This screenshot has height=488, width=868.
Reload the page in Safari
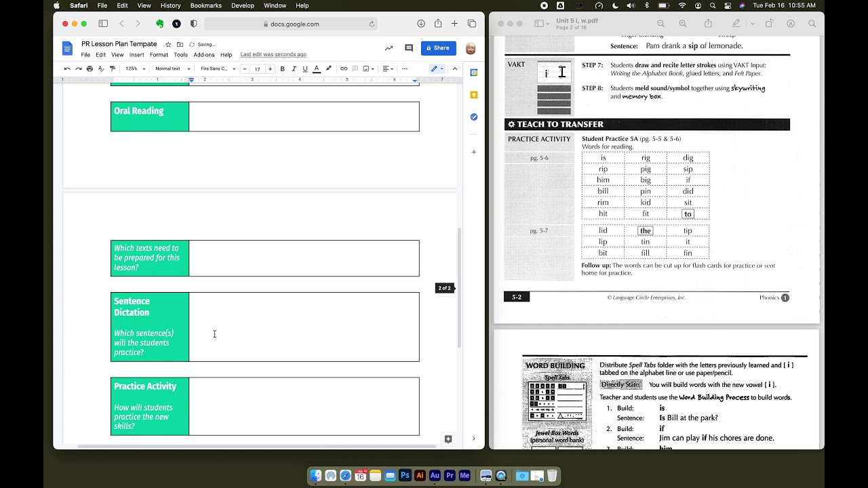tap(372, 24)
